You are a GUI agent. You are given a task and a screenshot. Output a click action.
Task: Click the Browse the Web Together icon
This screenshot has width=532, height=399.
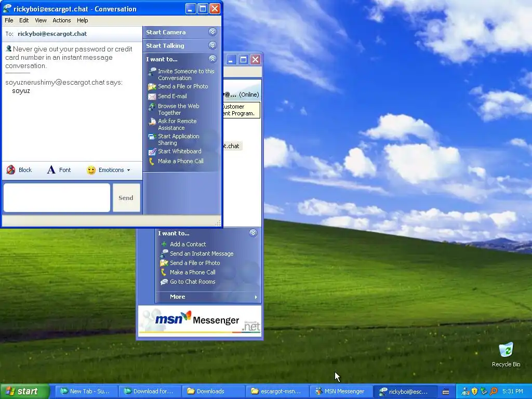click(x=152, y=107)
